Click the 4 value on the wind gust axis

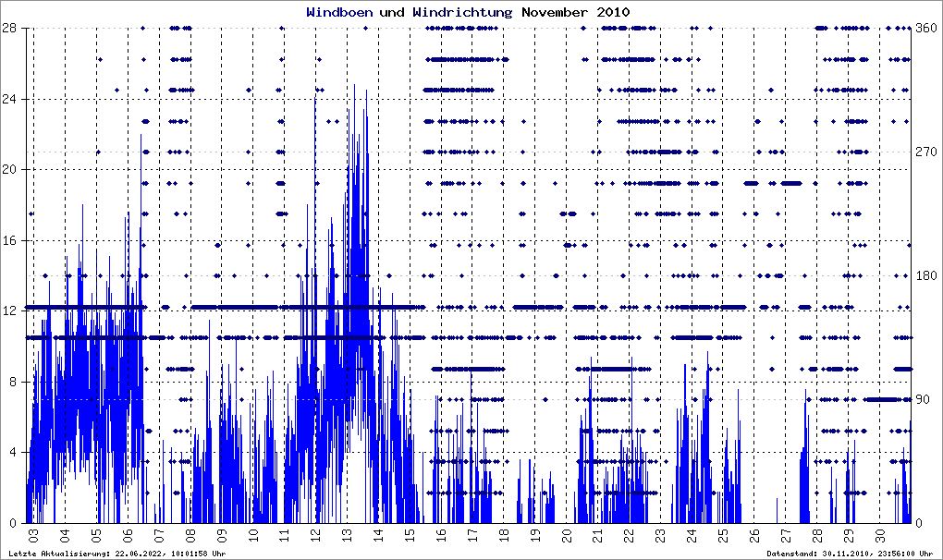click(13, 453)
